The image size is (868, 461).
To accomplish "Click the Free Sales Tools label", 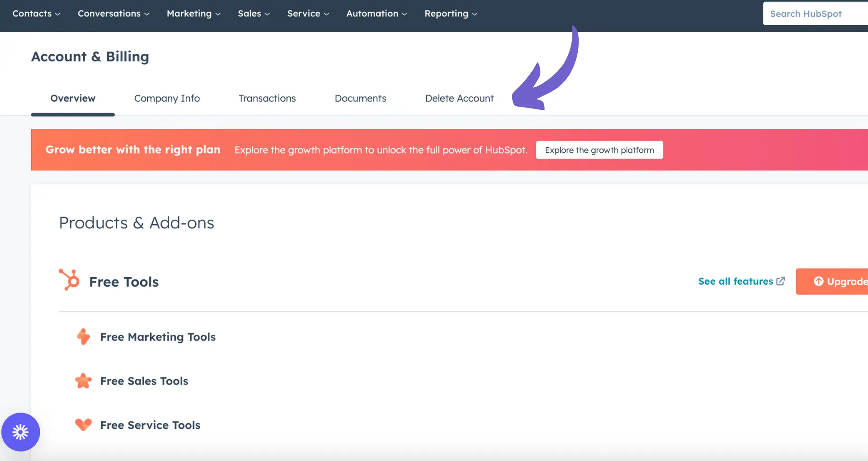I will [144, 381].
